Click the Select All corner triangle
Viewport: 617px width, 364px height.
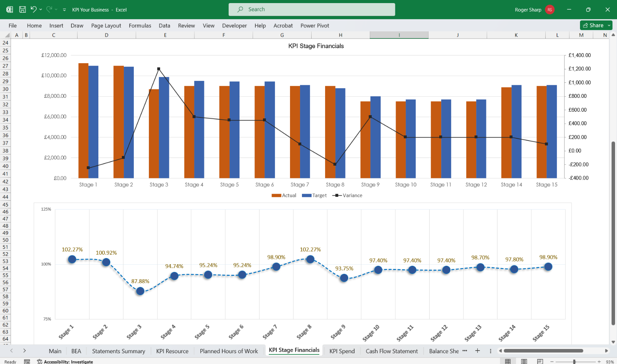(x=7, y=35)
